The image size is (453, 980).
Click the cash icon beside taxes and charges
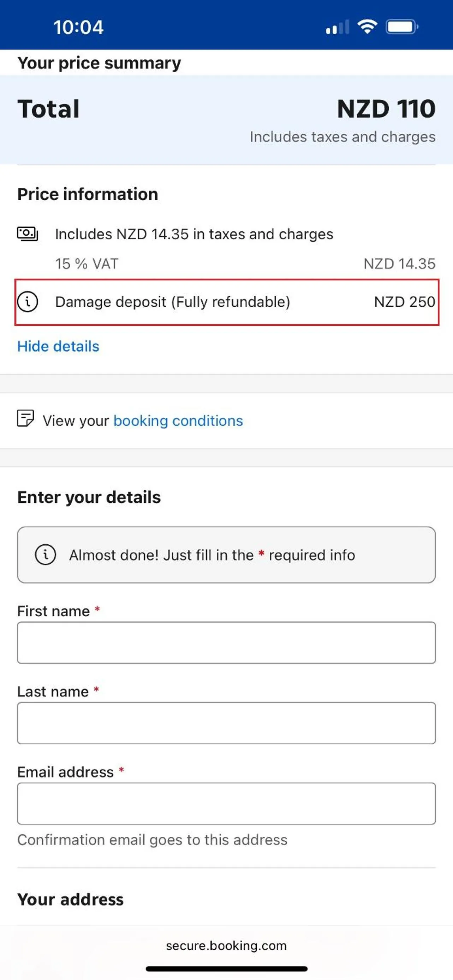[28, 234]
